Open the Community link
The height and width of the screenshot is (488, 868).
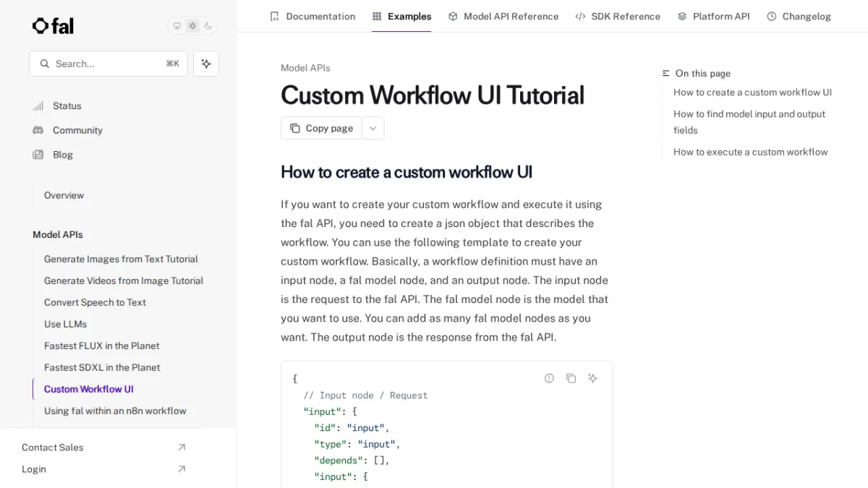(77, 130)
